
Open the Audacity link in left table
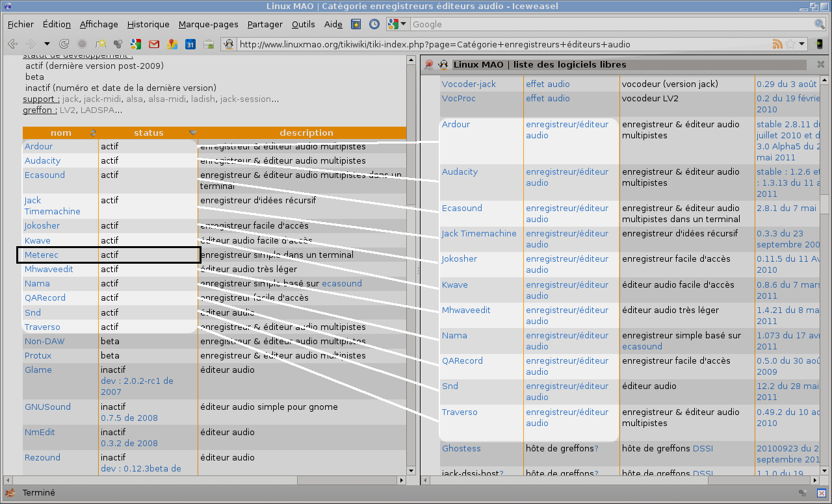coord(42,160)
